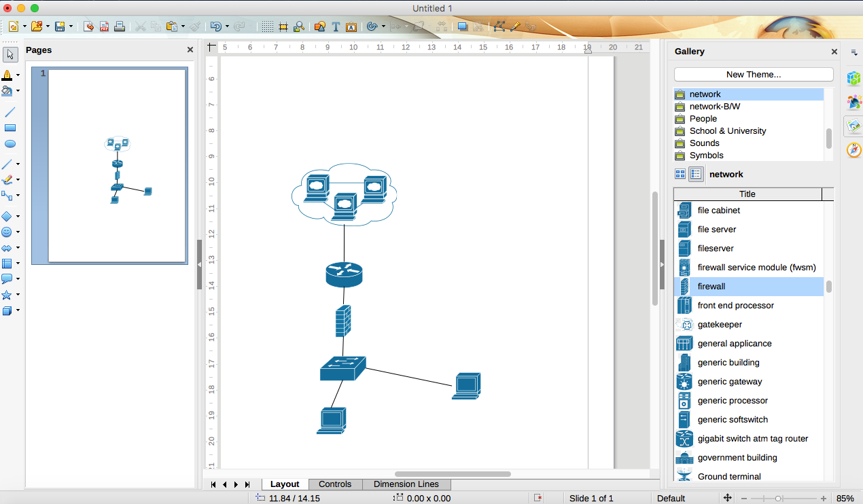Select the Block Arrows tool

tap(8, 248)
